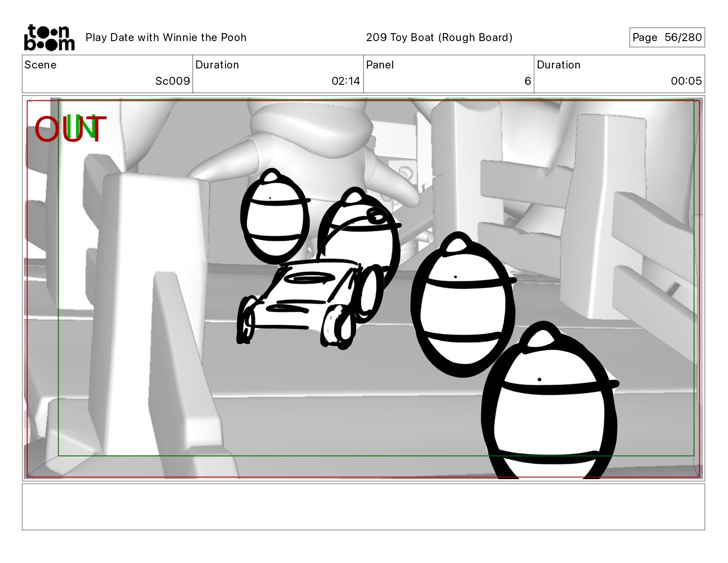Select the Page 56/280 indicator box
The image size is (728, 563).
click(x=667, y=38)
